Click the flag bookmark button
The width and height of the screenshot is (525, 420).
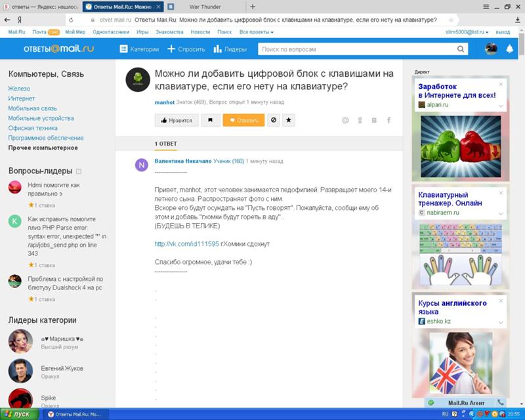[210, 120]
